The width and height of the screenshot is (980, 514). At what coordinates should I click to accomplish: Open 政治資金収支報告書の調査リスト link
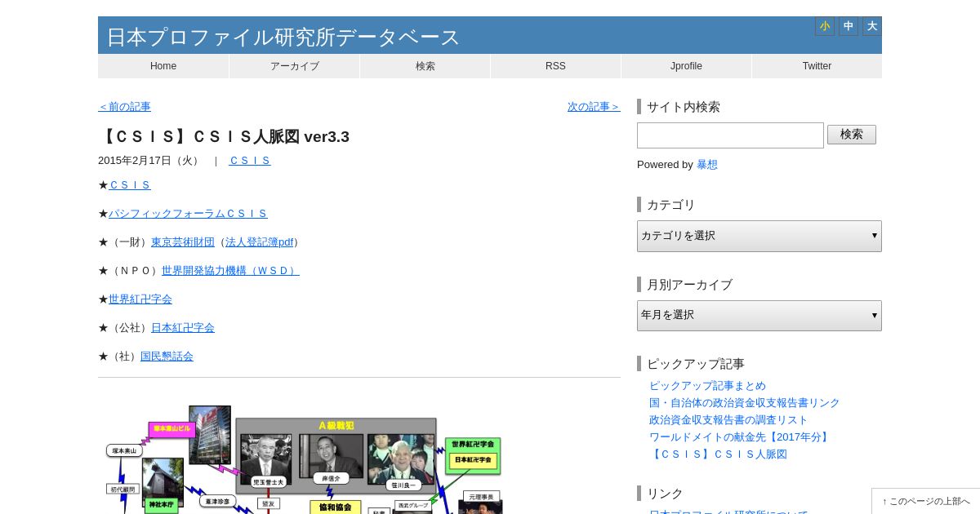point(728,420)
